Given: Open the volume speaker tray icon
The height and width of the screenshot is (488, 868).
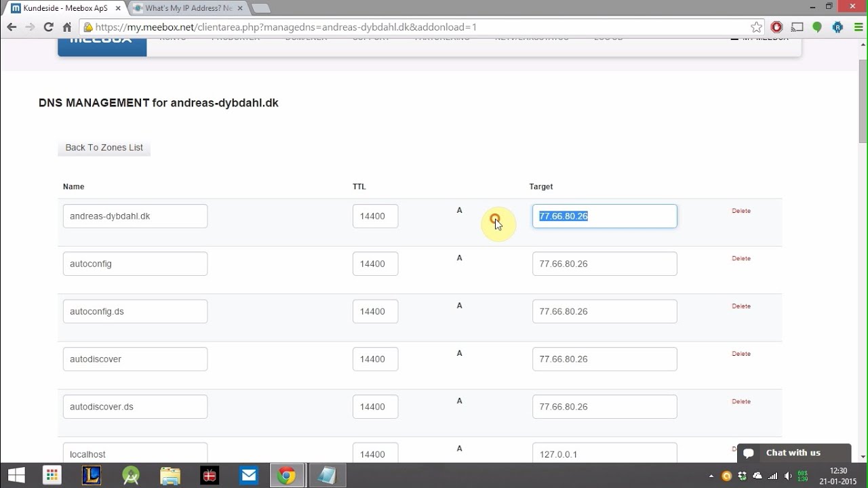Looking at the screenshot, I should pyautogui.click(x=788, y=476).
